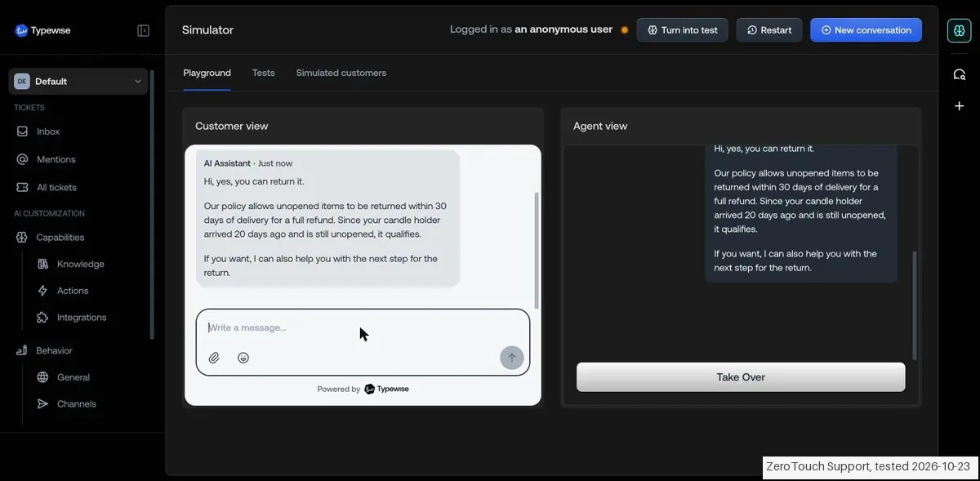
Task: Click the 'an anonymous user' label
Action: (x=563, y=29)
